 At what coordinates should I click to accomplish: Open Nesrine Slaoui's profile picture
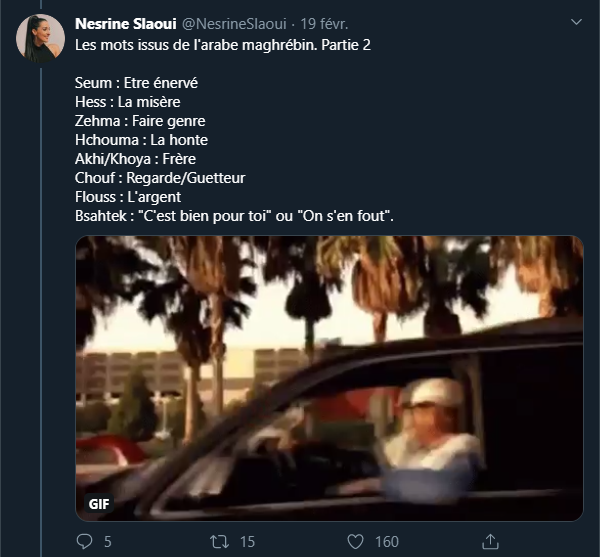click(x=40, y=39)
